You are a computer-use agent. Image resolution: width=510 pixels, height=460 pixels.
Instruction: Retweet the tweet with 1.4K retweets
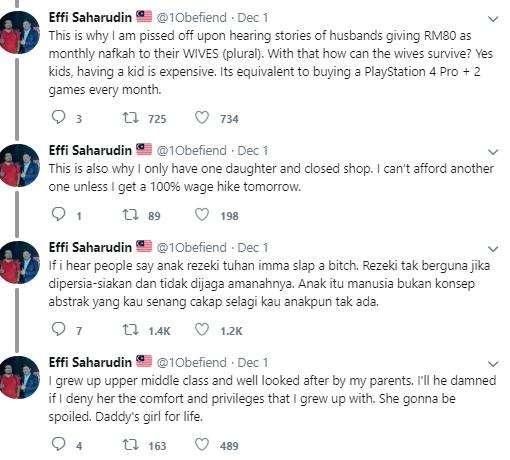pyautogui.click(x=130, y=330)
